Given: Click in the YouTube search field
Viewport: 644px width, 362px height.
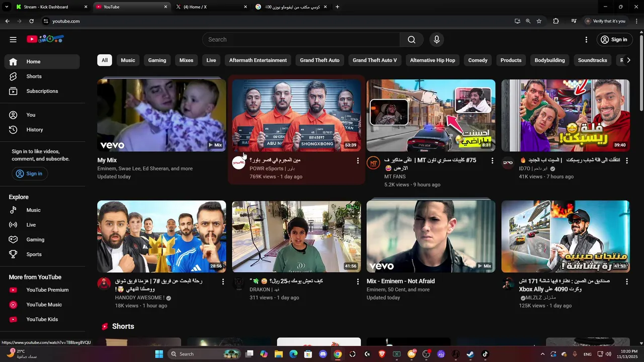Looking at the screenshot, I should [301, 39].
